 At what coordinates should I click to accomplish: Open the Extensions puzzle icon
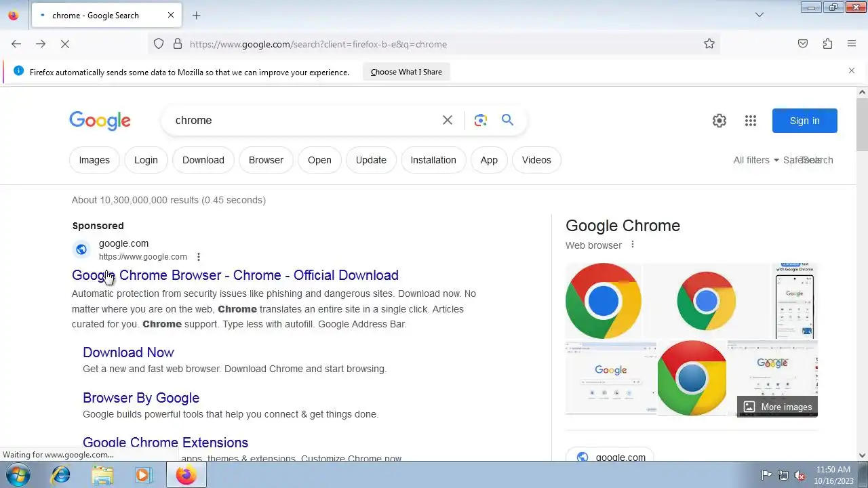point(827,44)
